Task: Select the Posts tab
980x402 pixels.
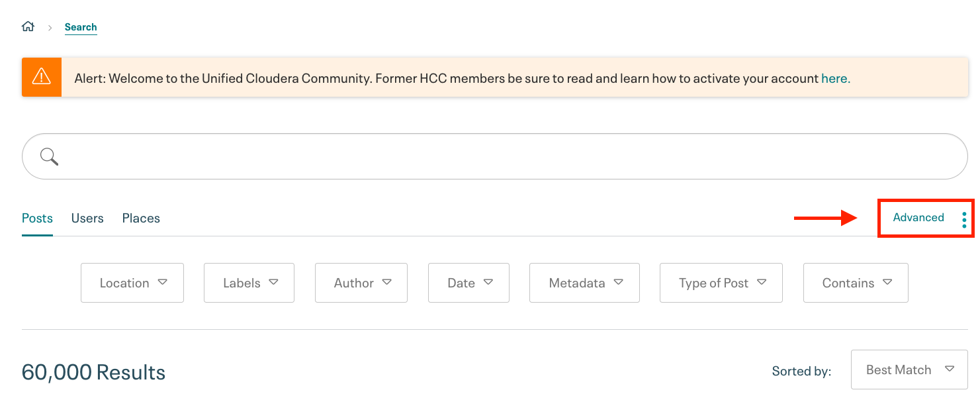Action: pyautogui.click(x=37, y=218)
